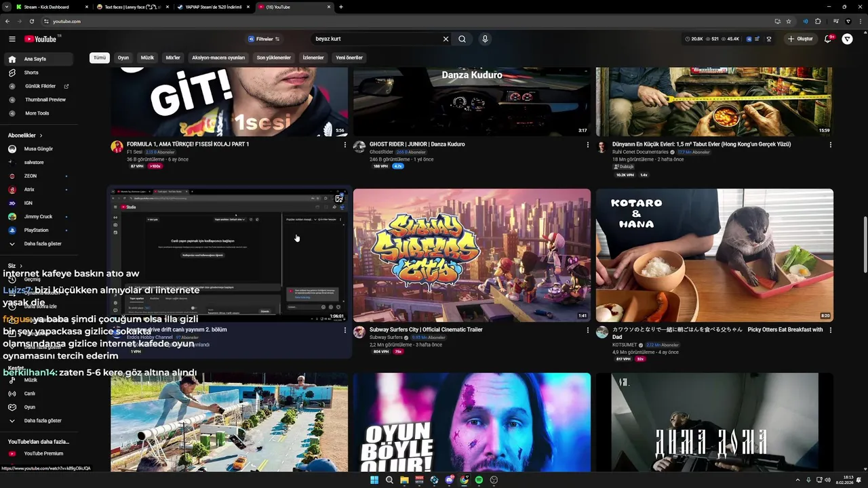Open the Windows Start menu
Image resolution: width=868 pixels, height=488 pixels.
[x=374, y=480]
